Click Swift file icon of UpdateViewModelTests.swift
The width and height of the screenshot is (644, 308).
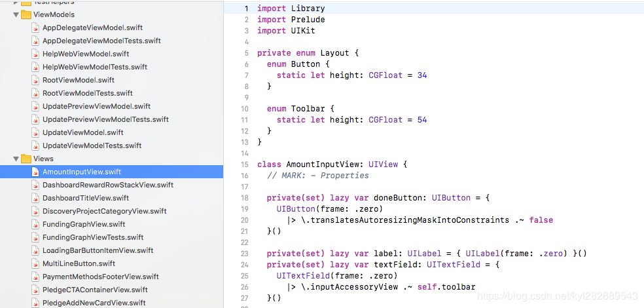click(36, 146)
